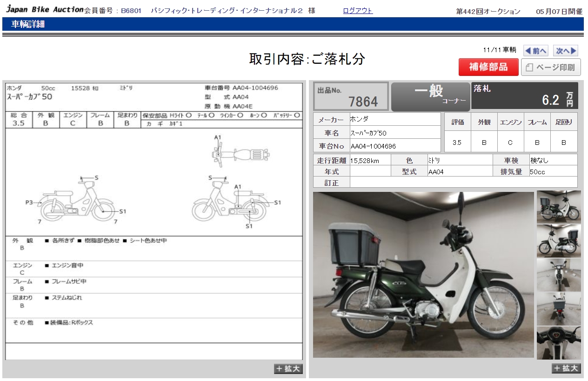Viewport: 588px width, 381px height.
Task: Log out via the ログアウト link
Action: pos(358,11)
